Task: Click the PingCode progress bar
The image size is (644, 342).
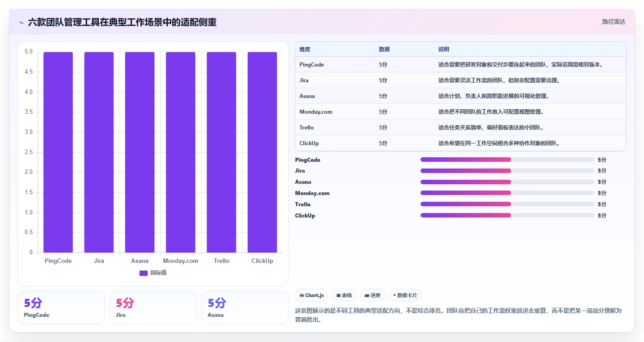Action: click(507, 160)
